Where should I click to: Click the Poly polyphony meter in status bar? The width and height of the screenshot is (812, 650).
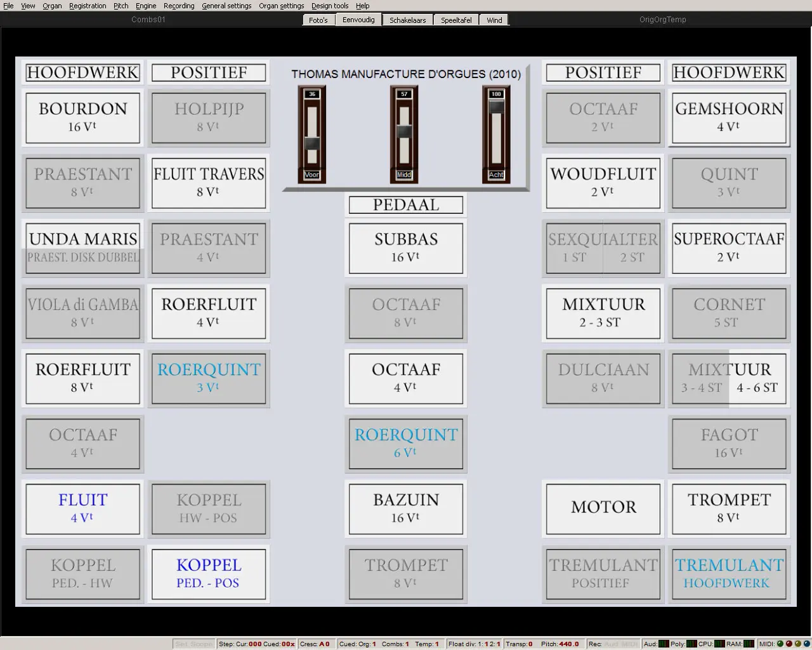coord(691,644)
